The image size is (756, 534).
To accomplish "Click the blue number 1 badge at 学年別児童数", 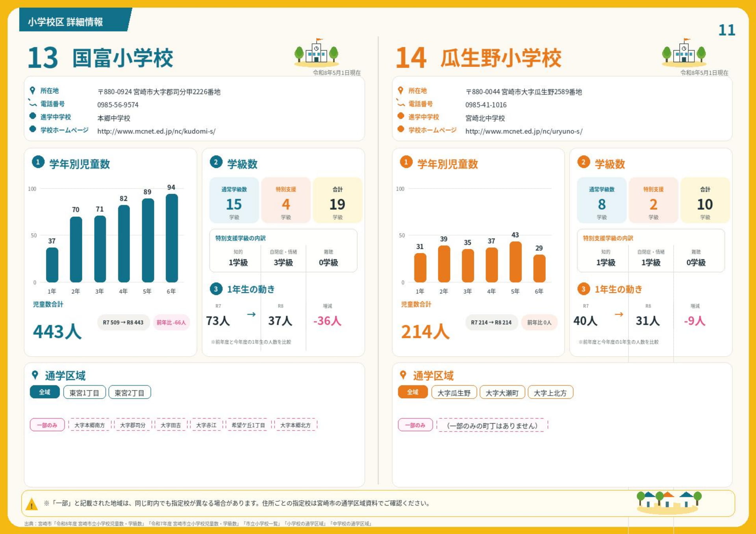I will (38, 162).
